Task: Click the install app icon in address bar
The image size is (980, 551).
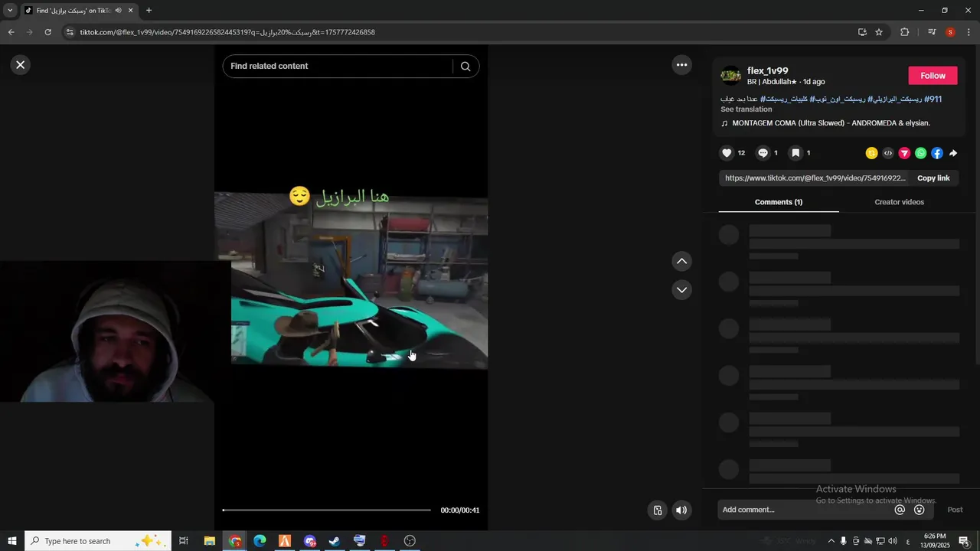Action: pyautogui.click(x=862, y=32)
